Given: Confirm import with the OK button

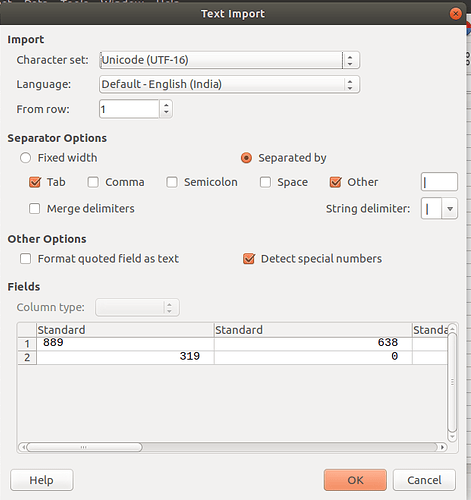Looking at the screenshot, I should pos(355,480).
